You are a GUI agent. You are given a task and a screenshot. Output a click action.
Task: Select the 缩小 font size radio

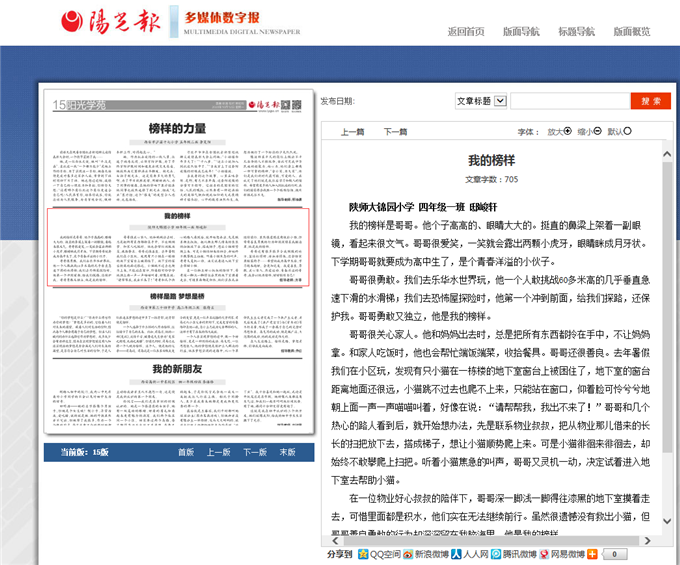(597, 131)
